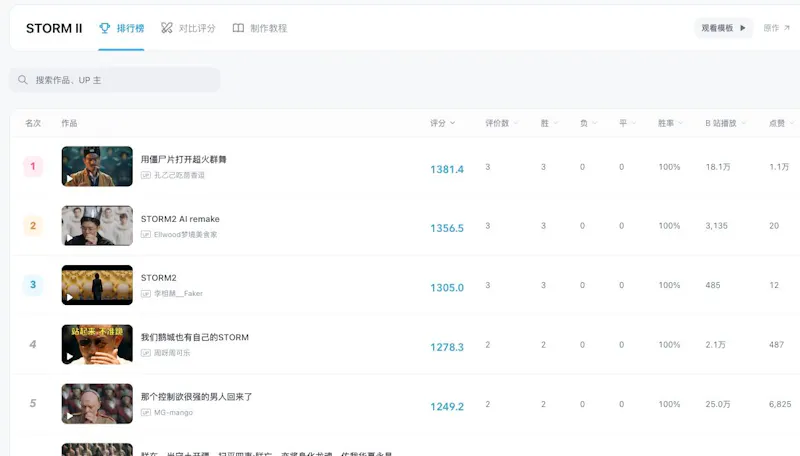Play the STORM2 AI remake thumbnail
This screenshot has width=800, height=456.
97,225
